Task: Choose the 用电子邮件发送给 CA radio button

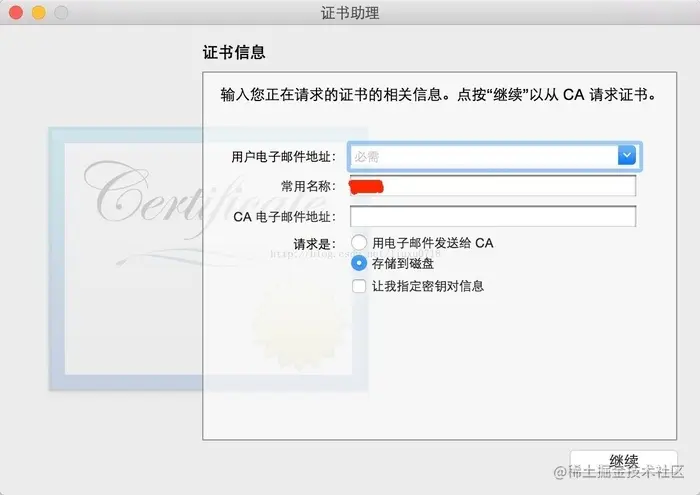Action: click(x=359, y=243)
